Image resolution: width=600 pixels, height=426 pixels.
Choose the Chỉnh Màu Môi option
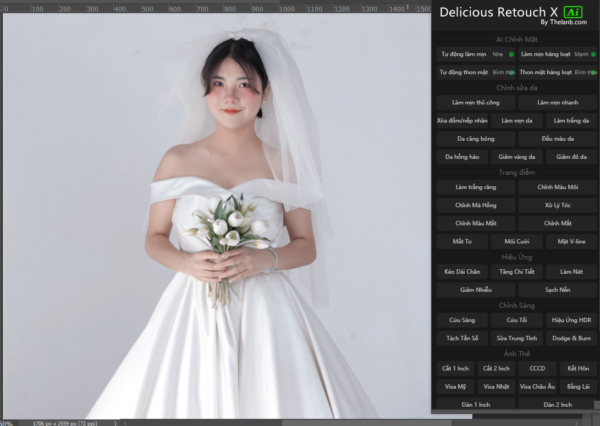pos(558,186)
